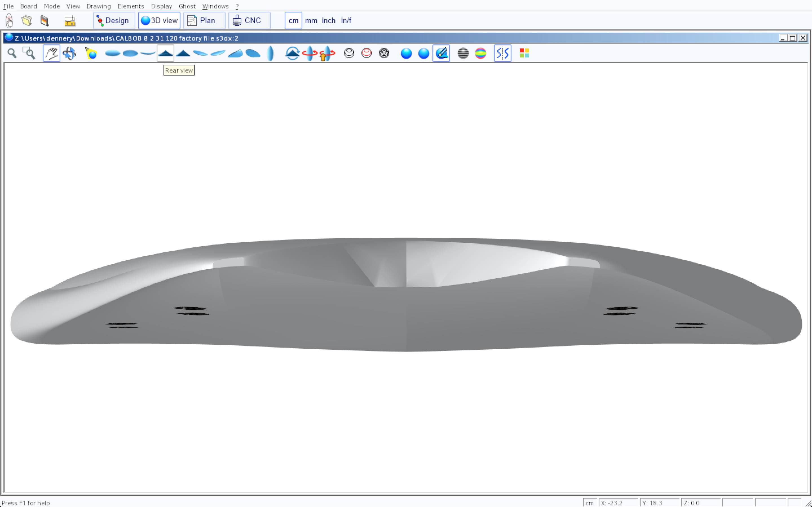Click the striped zebra sphere icon
Image resolution: width=812 pixels, height=507 pixels.
click(463, 53)
